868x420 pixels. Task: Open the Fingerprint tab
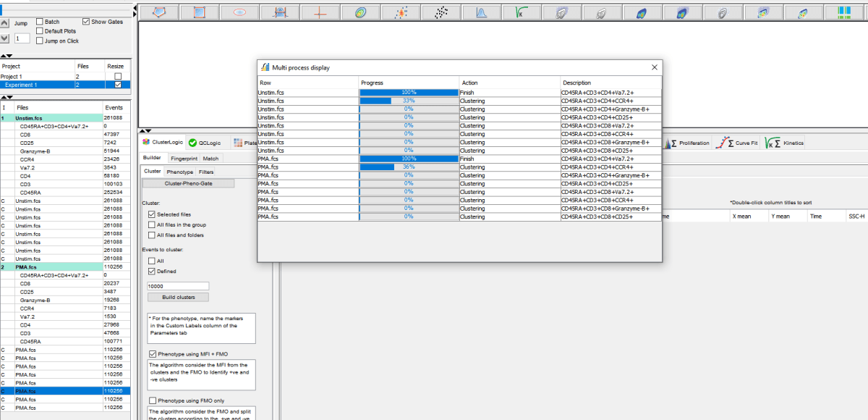184,159
